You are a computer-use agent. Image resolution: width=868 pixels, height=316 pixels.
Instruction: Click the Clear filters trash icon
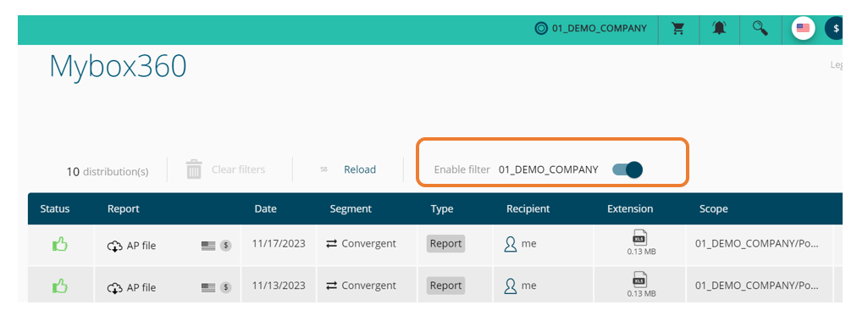(x=194, y=169)
